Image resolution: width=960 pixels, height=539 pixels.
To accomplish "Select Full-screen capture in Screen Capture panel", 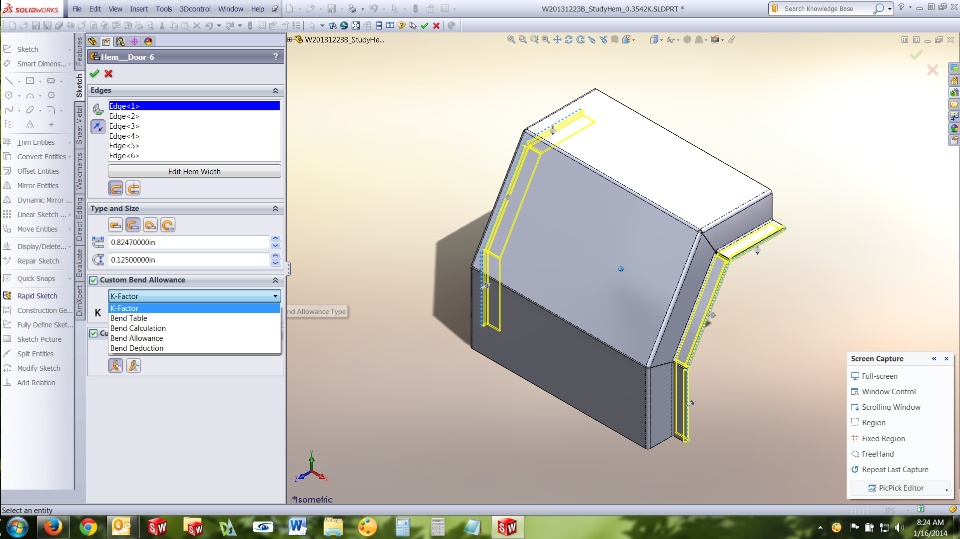I will tap(874, 376).
